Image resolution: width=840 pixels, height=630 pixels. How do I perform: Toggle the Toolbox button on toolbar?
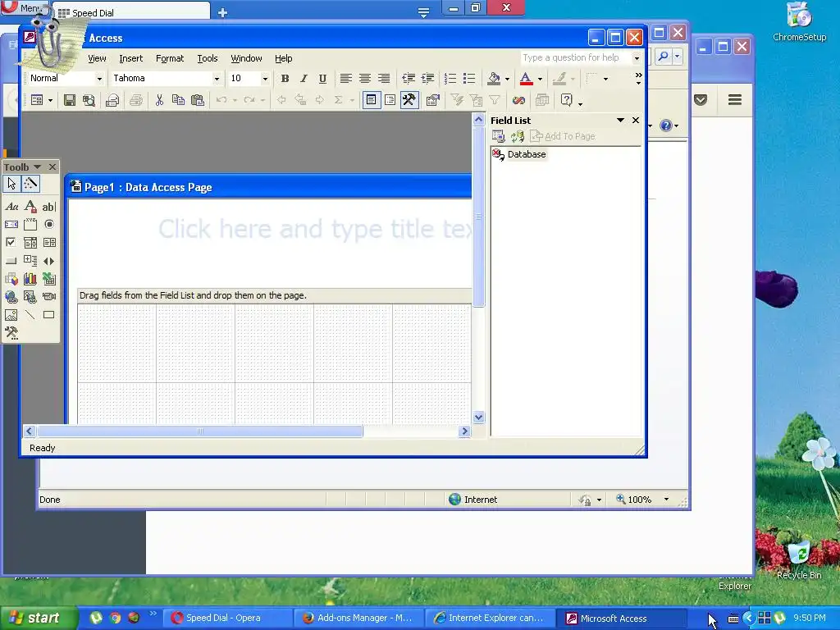(409, 100)
